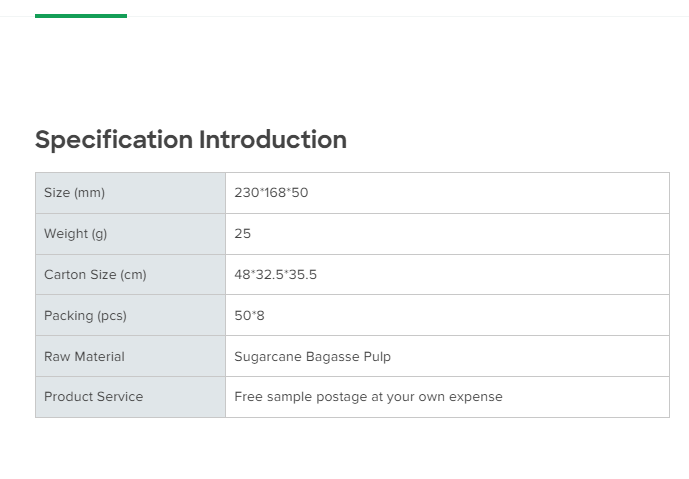Image resolution: width=689 pixels, height=479 pixels.
Task: Select the "Size (mm)" label cell
Action: pos(130,193)
